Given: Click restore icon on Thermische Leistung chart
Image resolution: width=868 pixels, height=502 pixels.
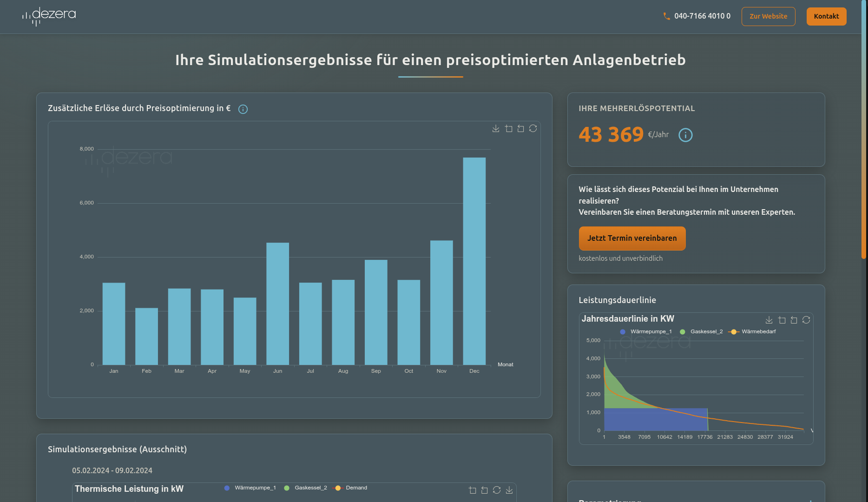Looking at the screenshot, I should coord(497,490).
